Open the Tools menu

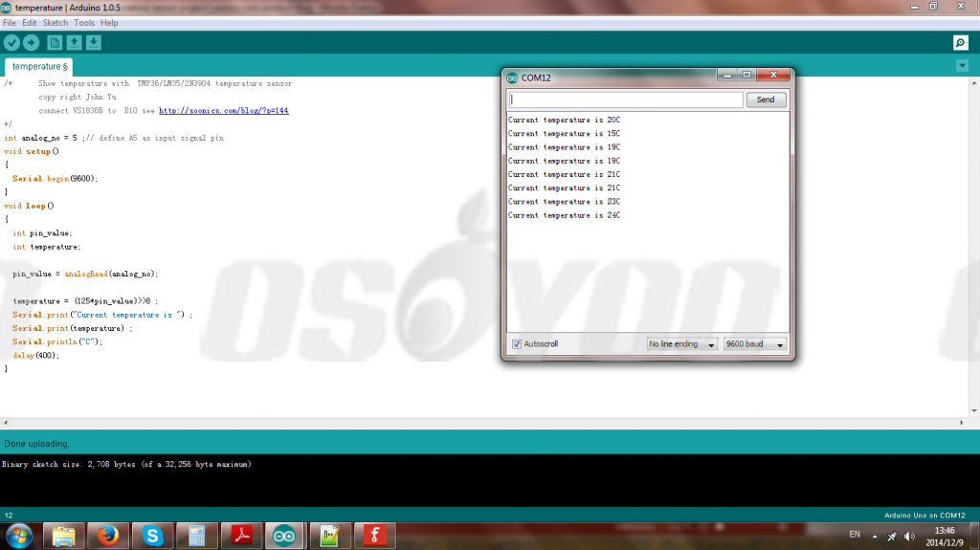click(x=84, y=22)
